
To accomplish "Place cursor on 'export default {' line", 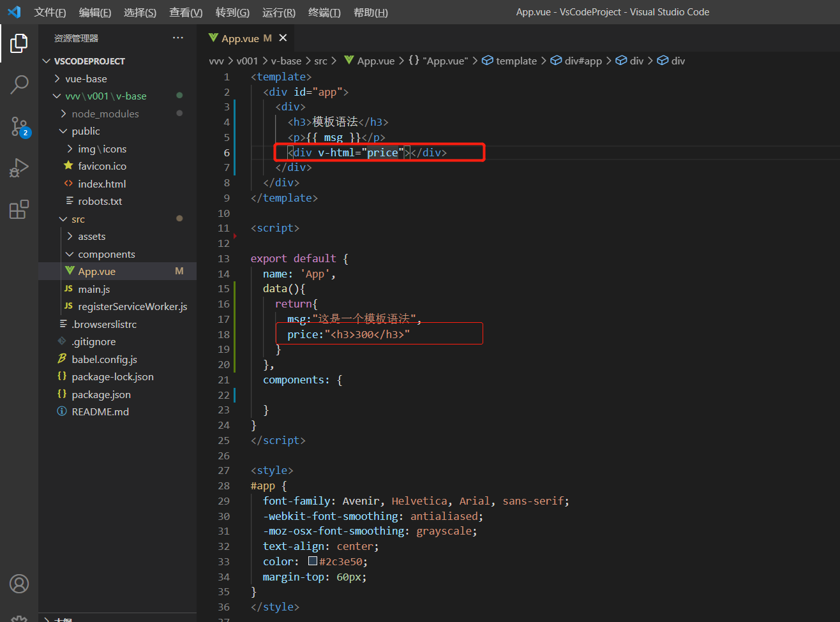I will (x=299, y=258).
